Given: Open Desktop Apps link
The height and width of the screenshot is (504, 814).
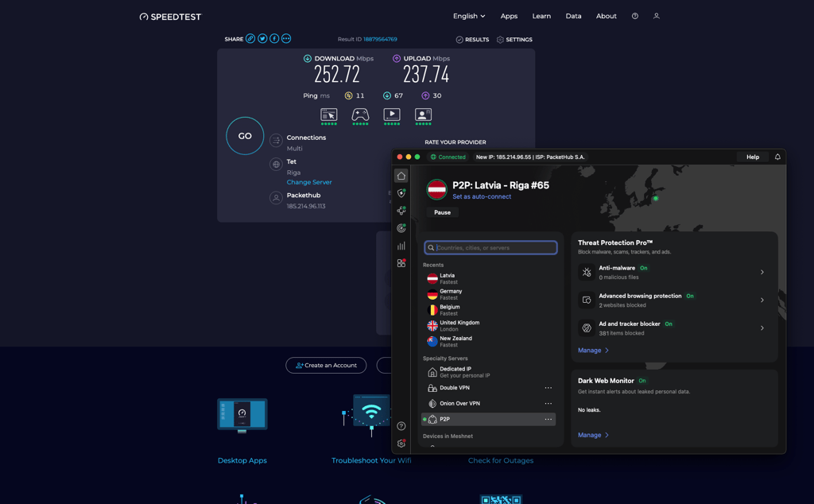Looking at the screenshot, I should point(242,460).
